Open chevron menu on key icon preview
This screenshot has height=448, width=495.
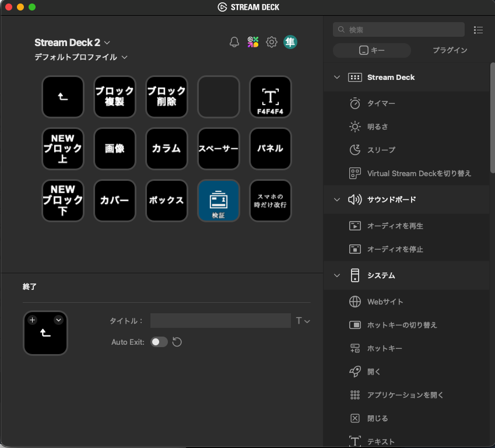[x=58, y=320]
